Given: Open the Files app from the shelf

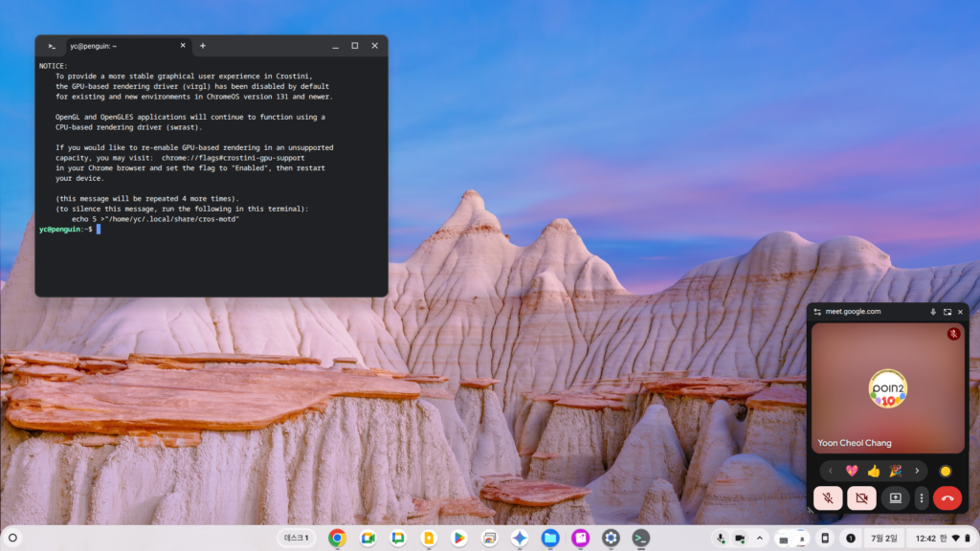Looking at the screenshot, I should point(550,538).
